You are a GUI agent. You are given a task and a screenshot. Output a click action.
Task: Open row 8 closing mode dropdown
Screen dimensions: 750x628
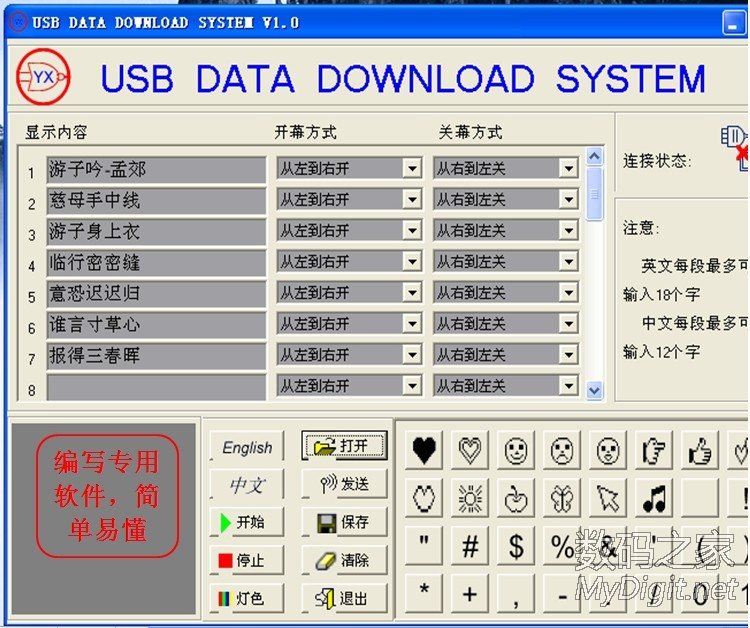click(x=569, y=386)
